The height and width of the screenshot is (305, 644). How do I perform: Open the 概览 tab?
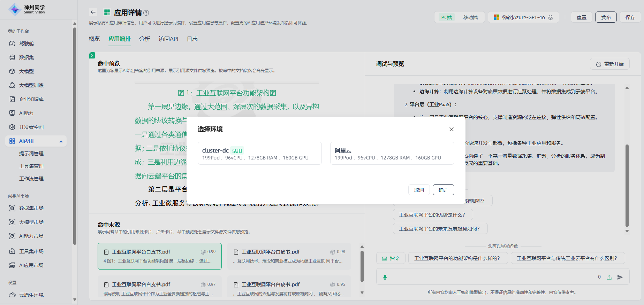point(94,39)
